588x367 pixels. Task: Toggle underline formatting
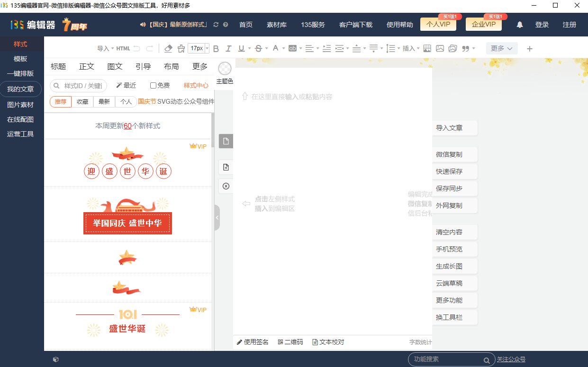(x=242, y=48)
